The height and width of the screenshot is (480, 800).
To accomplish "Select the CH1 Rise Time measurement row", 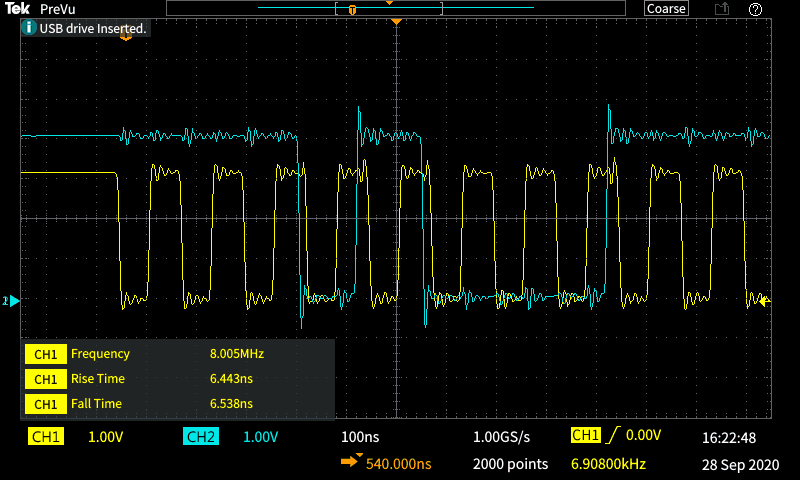I will 177,379.
